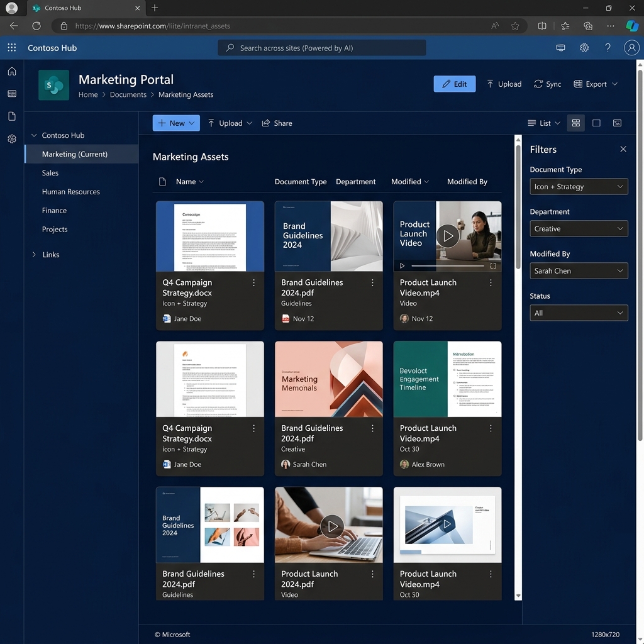The width and height of the screenshot is (644, 644).
Task: Open the files page icon in left rail
Action: [12, 116]
